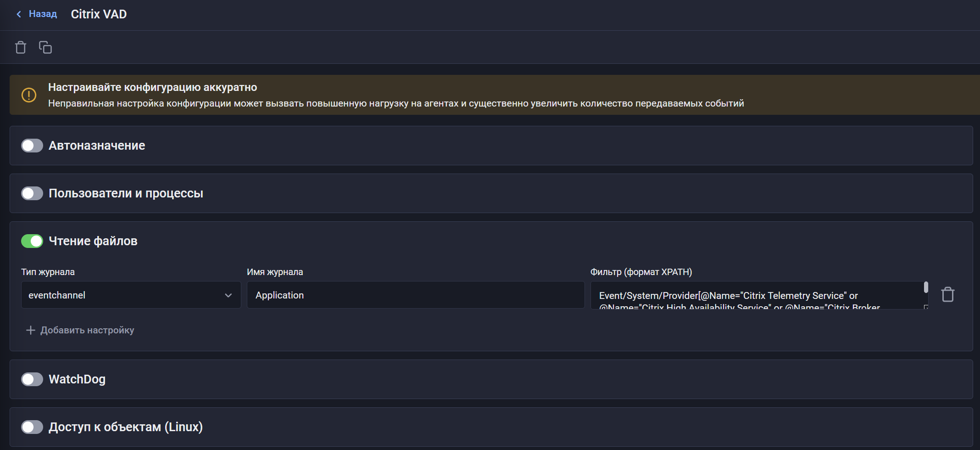
Task: Go back via the Назад link
Action: pyautogui.click(x=43, y=14)
